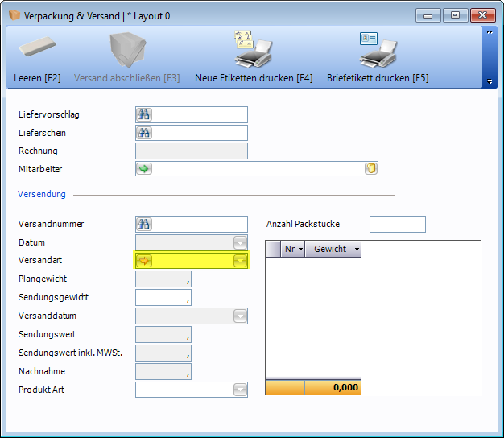Click binoculars search icon in Lieferschein
Image resolution: width=504 pixels, height=438 pixels.
tap(144, 133)
